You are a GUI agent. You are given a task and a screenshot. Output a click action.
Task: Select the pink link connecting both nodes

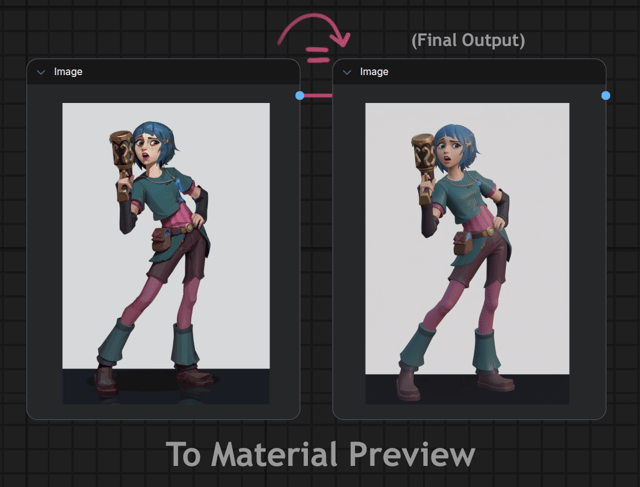pos(318,96)
